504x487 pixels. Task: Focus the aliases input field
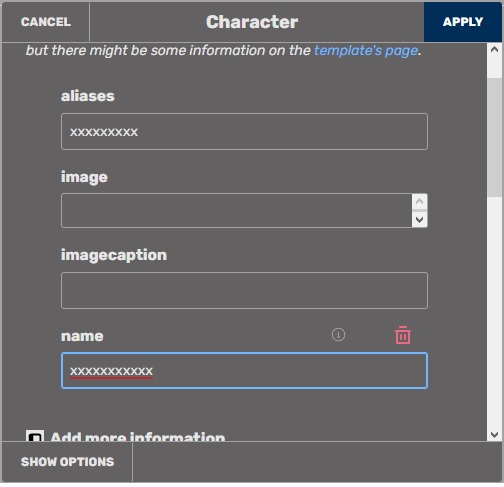(x=244, y=132)
